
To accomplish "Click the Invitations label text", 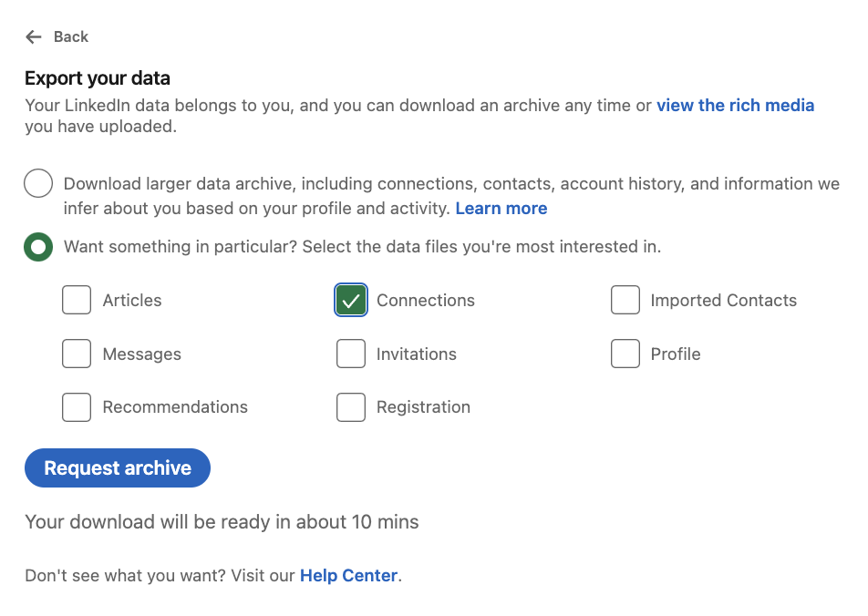I will click(x=417, y=354).
